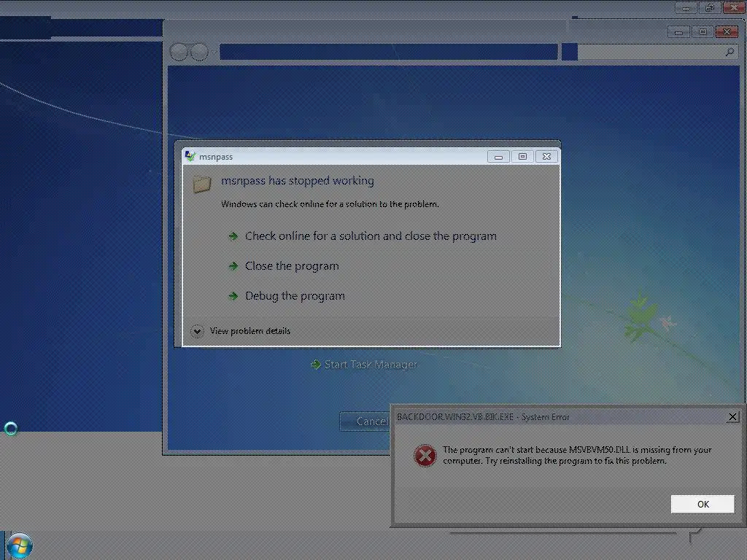Click the search box in Explorer window
747x560 pixels.
tap(657, 52)
